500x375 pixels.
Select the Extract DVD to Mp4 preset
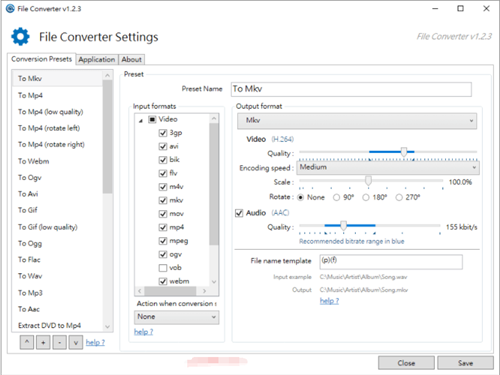tap(57, 325)
